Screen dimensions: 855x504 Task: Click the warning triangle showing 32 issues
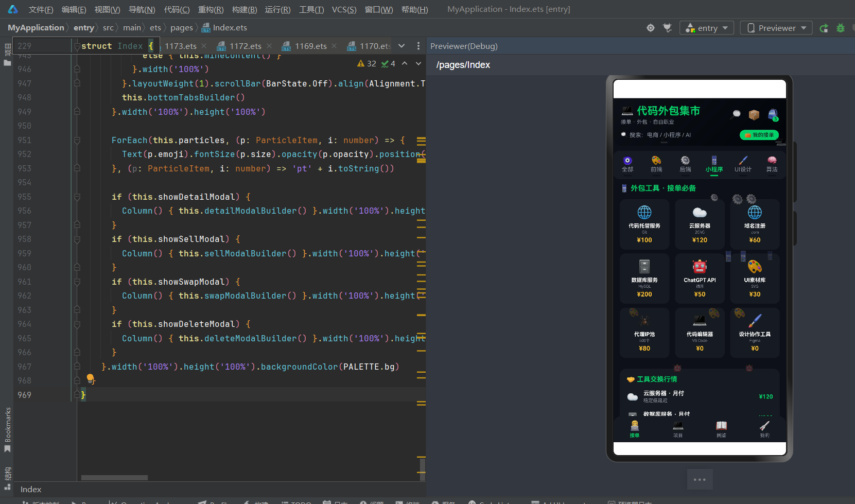point(367,63)
